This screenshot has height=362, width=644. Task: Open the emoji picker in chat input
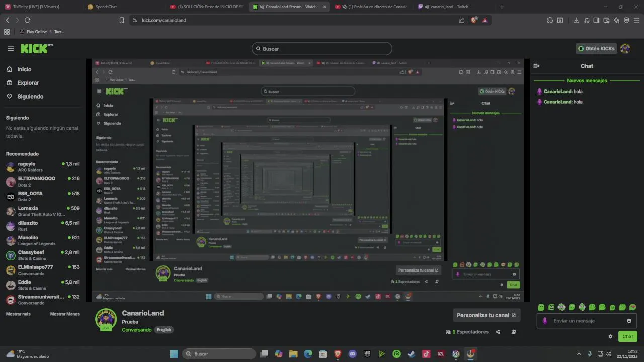(x=629, y=321)
